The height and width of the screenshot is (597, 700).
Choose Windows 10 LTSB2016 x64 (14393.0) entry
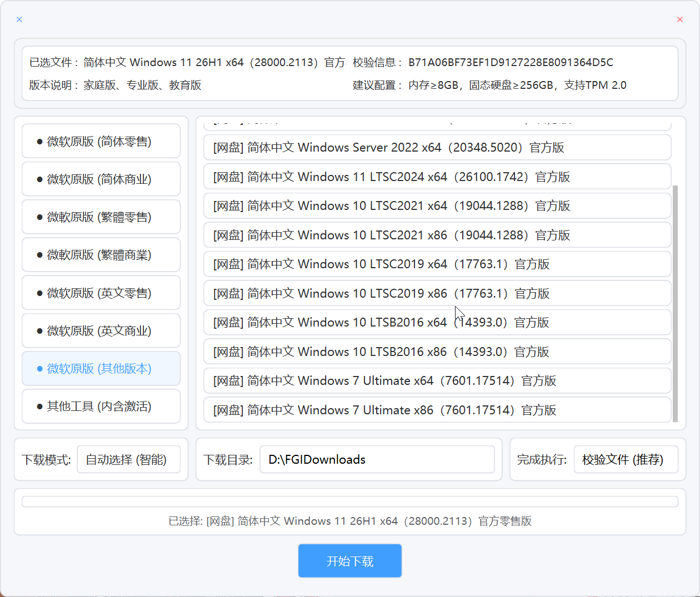pos(437,322)
